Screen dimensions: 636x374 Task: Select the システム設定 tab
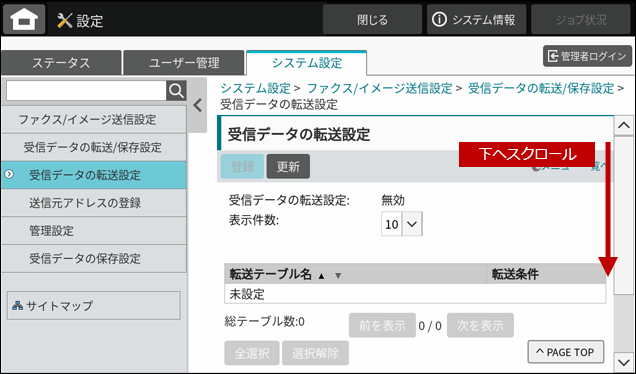(x=307, y=63)
